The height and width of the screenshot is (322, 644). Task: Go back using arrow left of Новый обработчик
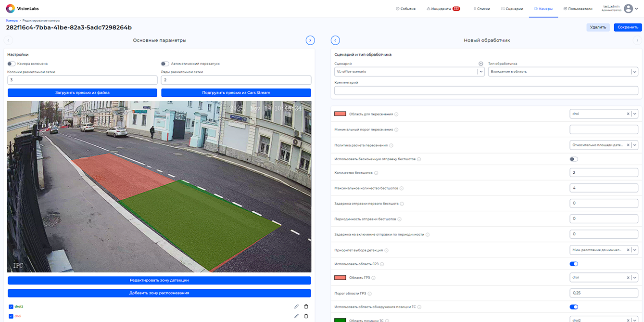click(336, 40)
